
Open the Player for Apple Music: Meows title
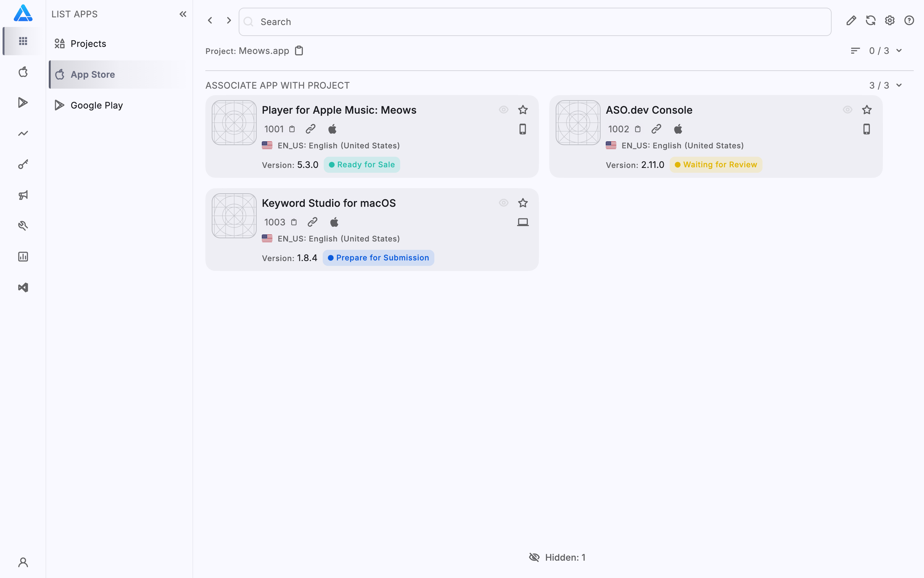[339, 110]
